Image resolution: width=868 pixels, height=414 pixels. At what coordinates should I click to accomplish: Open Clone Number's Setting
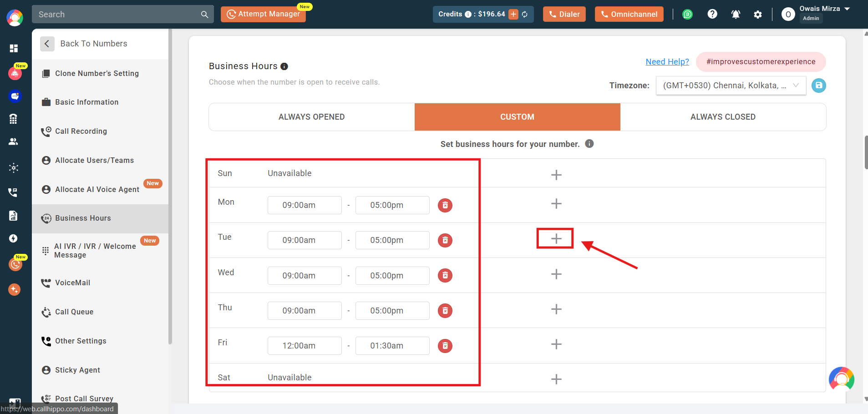coord(101,73)
